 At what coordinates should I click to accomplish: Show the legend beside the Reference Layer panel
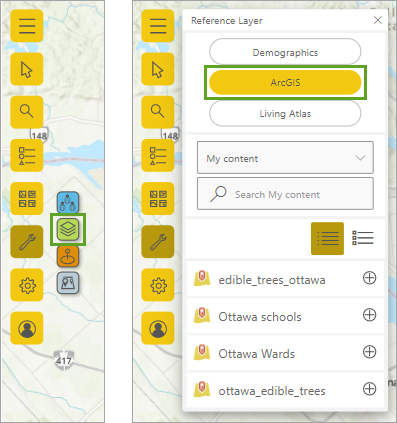(158, 155)
